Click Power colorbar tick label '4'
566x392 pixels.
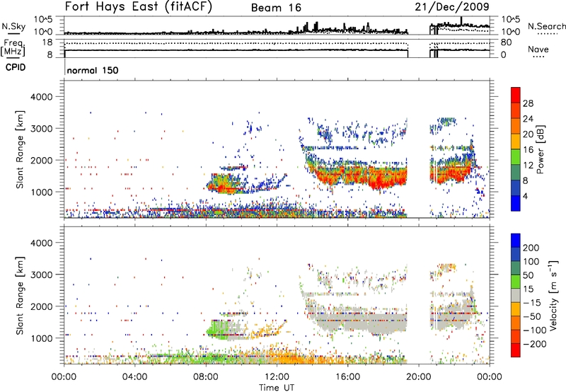tap(525, 196)
